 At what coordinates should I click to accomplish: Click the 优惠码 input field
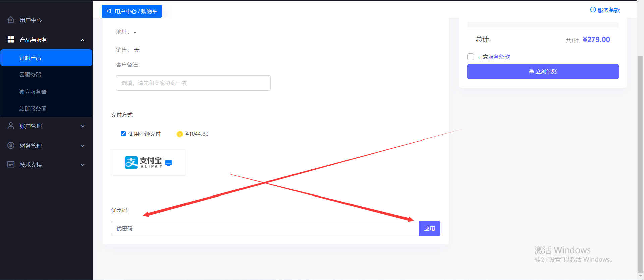tap(265, 228)
